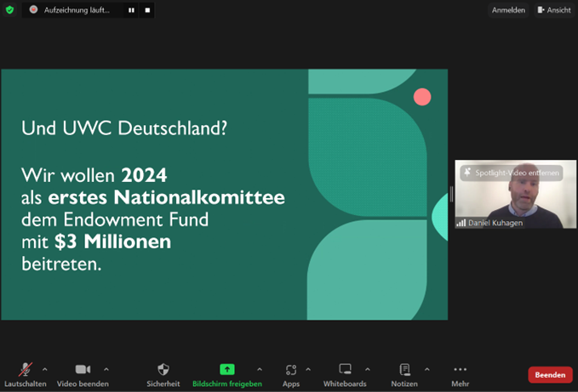This screenshot has height=392, width=578.
Task: Open Whiteboards
Action: pos(346,370)
